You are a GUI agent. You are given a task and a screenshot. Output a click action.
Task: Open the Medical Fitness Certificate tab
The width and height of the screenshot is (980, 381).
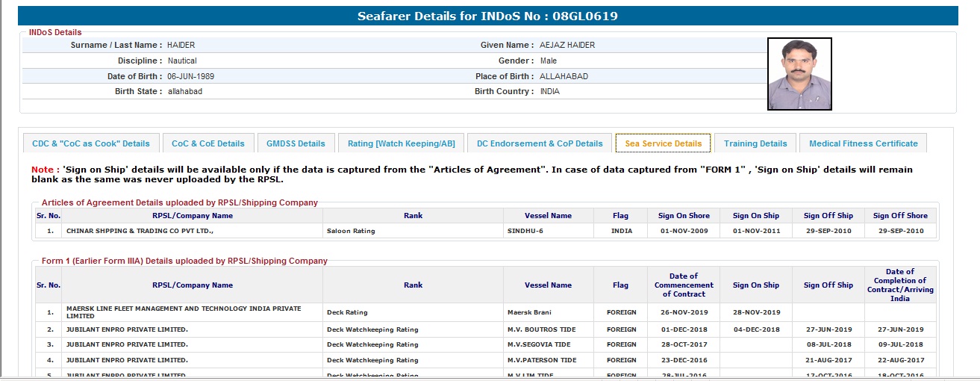[x=863, y=143]
